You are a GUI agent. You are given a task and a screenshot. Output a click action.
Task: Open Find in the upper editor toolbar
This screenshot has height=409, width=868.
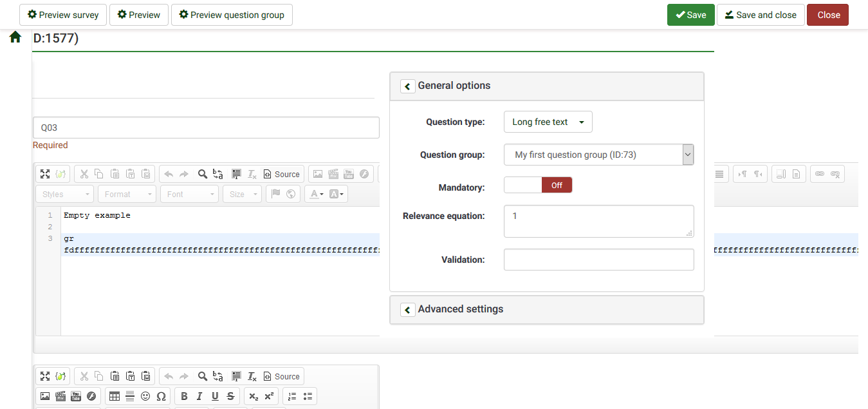(202, 174)
